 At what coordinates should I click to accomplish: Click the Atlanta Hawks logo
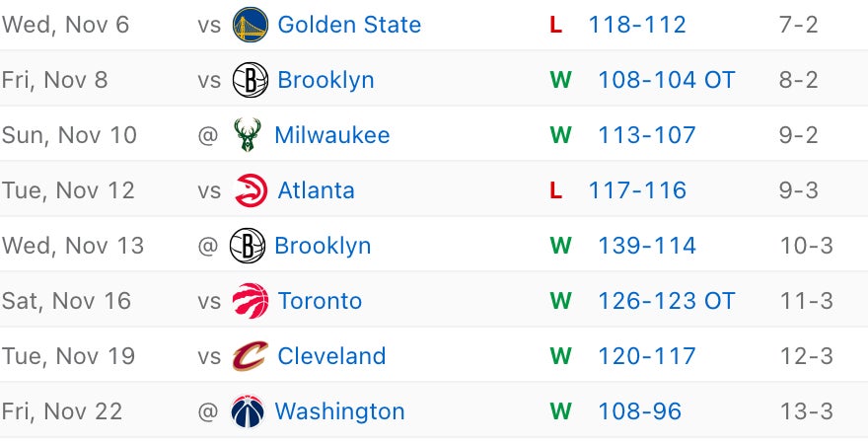[x=251, y=190]
